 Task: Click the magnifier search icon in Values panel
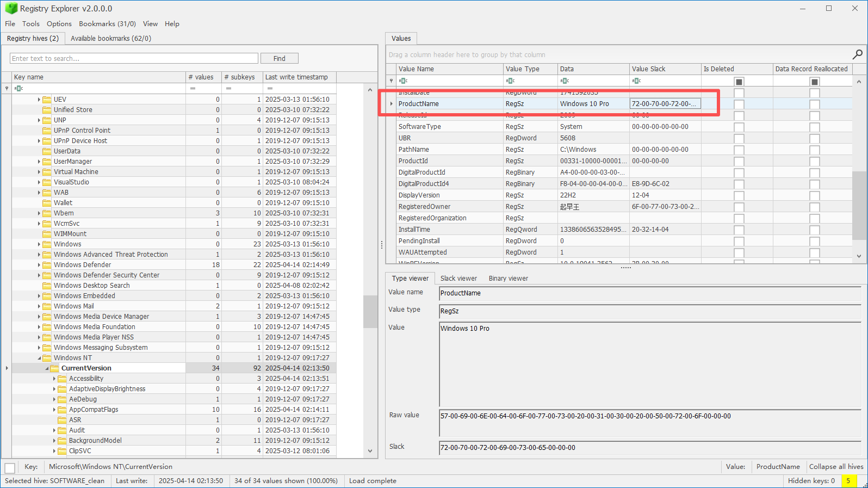pyautogui.click(x=857, y=54)
